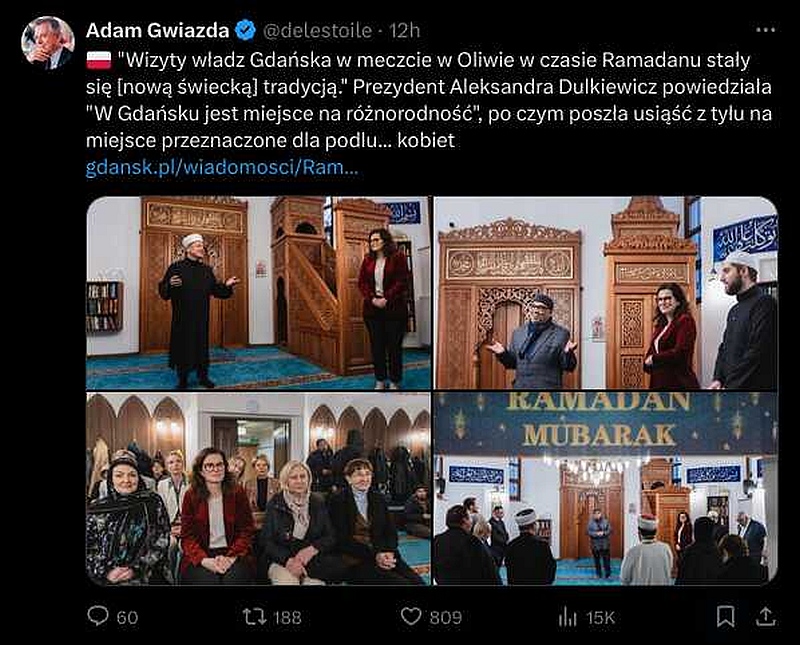Open the 12h timestamp link
The height and width of the screenshot is (645, 800).
(x=405, y=31)
